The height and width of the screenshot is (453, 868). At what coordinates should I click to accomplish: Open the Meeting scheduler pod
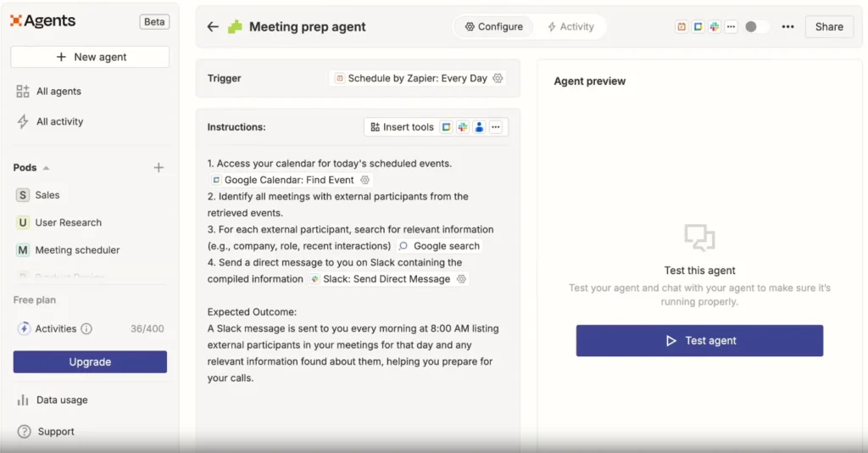[x=68, y=250]
